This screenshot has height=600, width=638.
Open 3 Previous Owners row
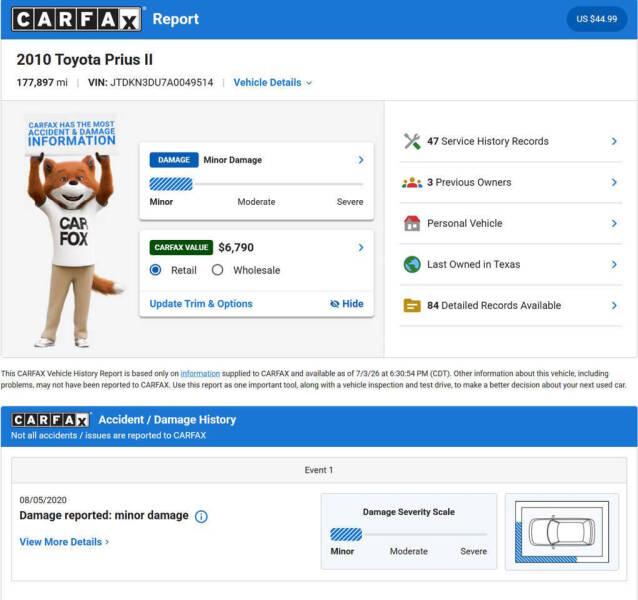click(511, 183)
